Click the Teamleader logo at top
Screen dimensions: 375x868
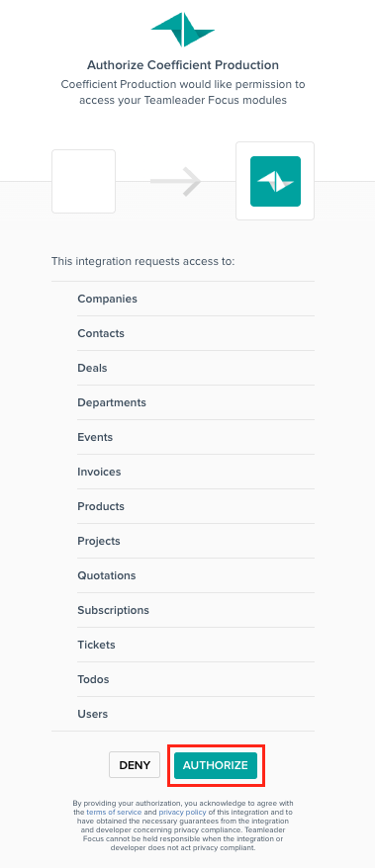point(183,30)
